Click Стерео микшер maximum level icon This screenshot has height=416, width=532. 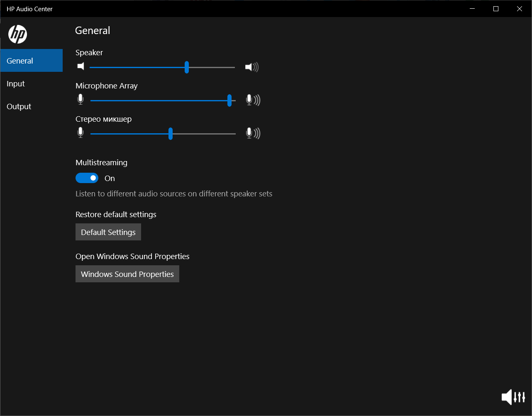click(x=253, y=133)
